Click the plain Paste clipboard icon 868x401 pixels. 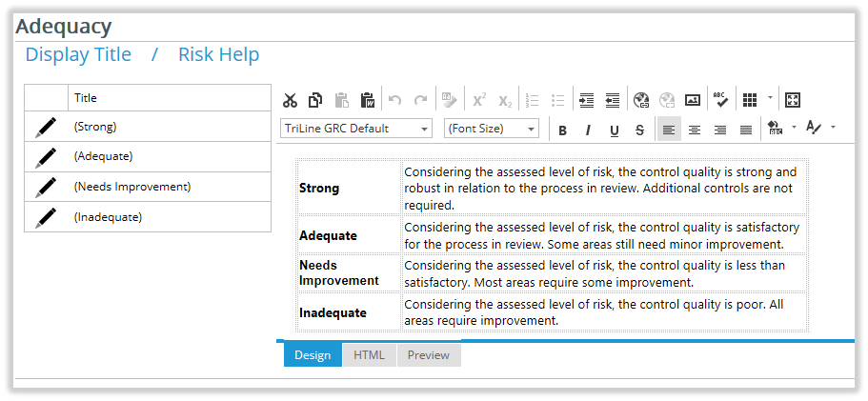point(341,100)
